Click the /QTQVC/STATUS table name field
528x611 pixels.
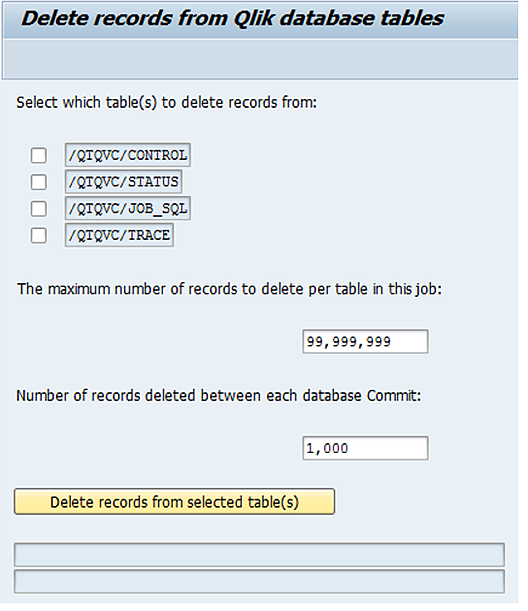[124, 182]
